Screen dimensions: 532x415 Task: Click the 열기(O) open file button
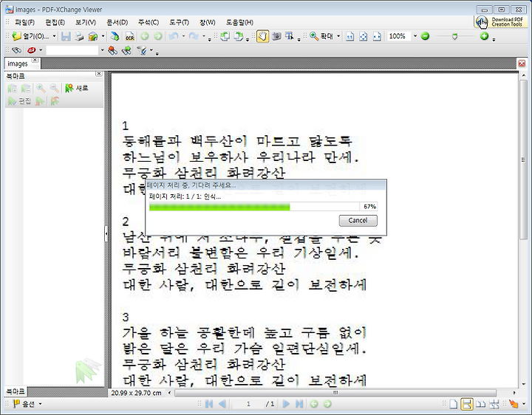click(x=30, y=36)
